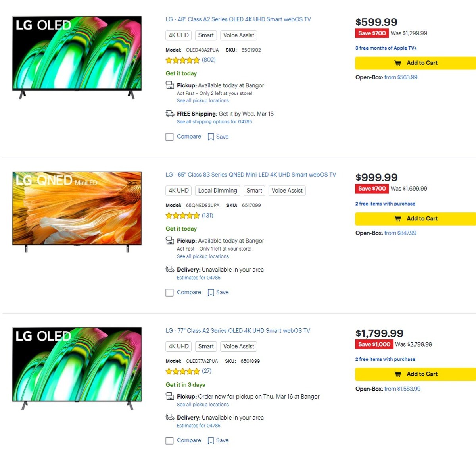Click the star rating for the 77" OLED
The image size is (476, 453).
182,371
